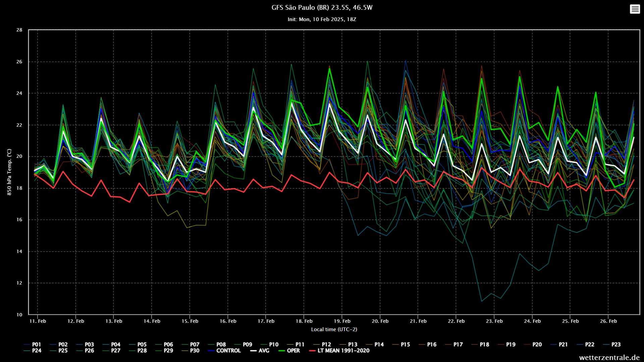The width and height of the screenshot is (644, 362).
Task: Toggle the P01 series in legend
Action: tap(33, 345)
